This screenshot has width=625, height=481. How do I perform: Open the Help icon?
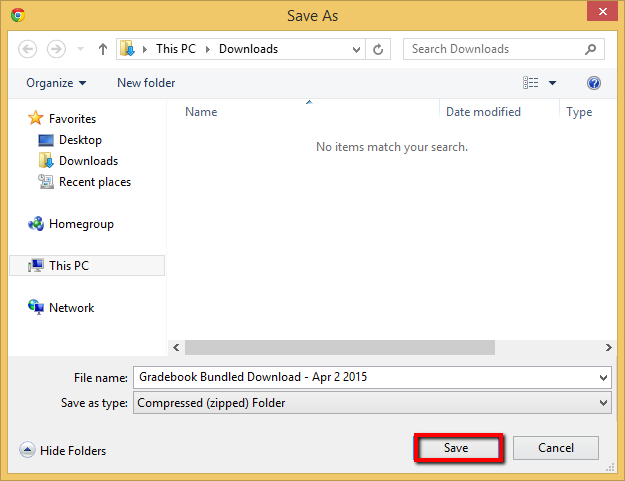tap(594, 83)
